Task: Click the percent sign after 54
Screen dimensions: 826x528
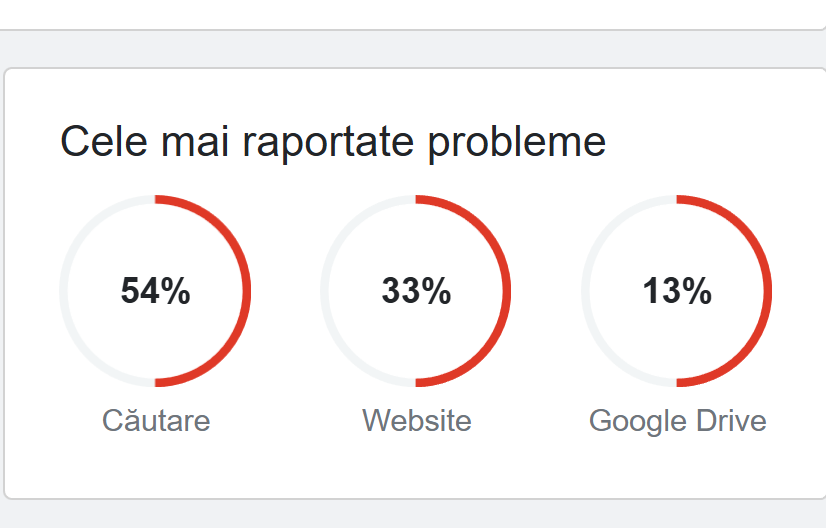Action: click(175, 291)
